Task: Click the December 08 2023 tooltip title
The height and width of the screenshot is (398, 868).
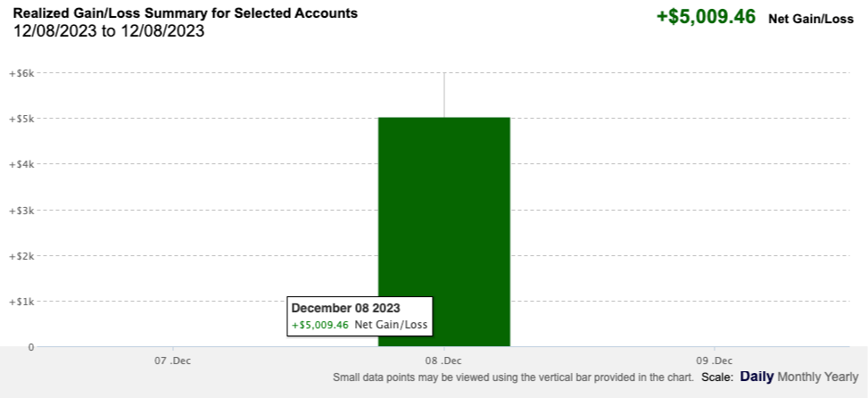Action: tap(346, 309)
